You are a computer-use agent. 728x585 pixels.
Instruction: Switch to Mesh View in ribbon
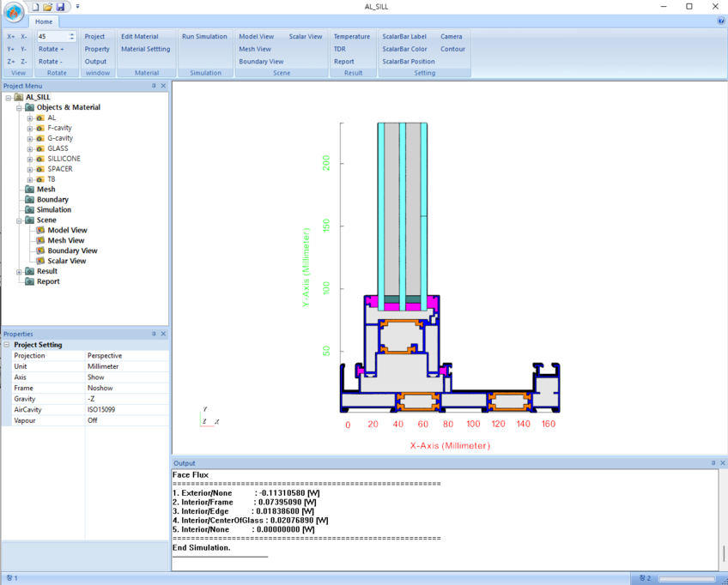(255, 49)
